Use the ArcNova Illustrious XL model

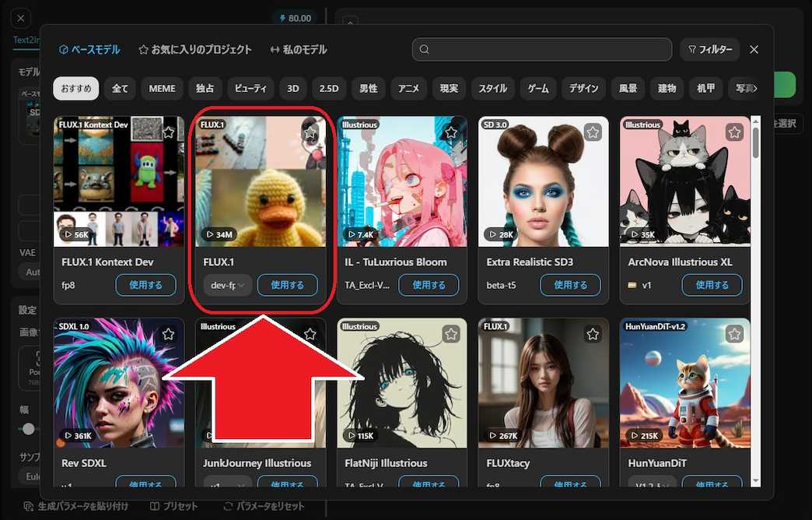[x=712, y=285]
